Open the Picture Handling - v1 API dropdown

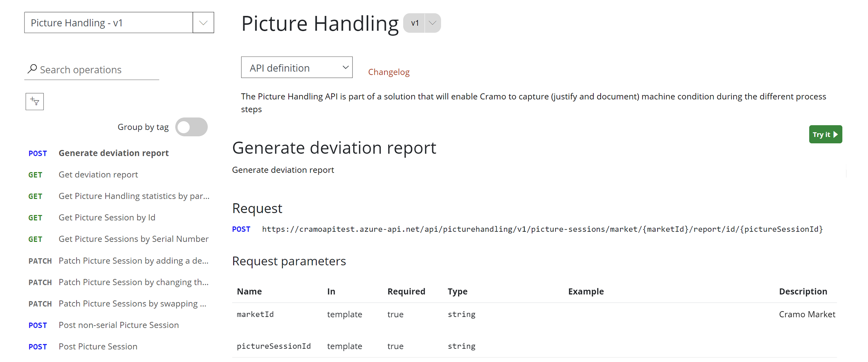coord(203,23)
